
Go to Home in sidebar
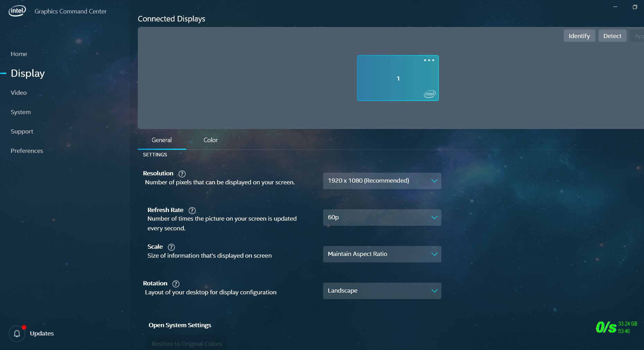[19, 54]
